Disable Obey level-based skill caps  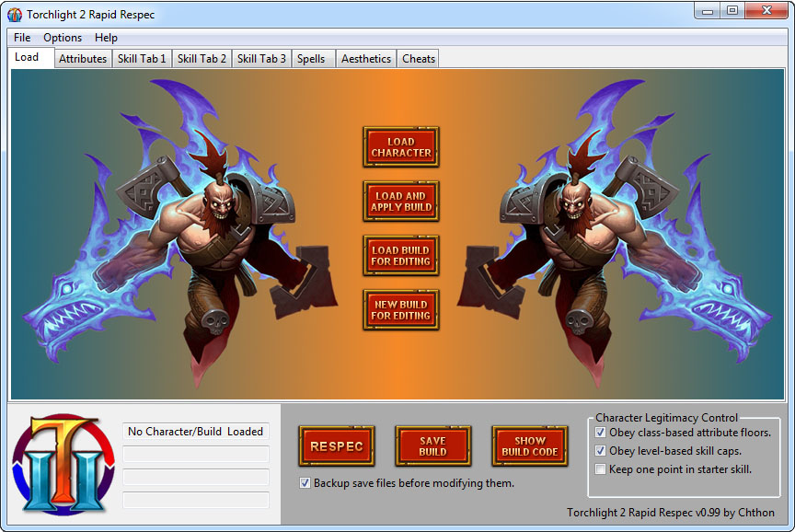(x=601, y=451)
